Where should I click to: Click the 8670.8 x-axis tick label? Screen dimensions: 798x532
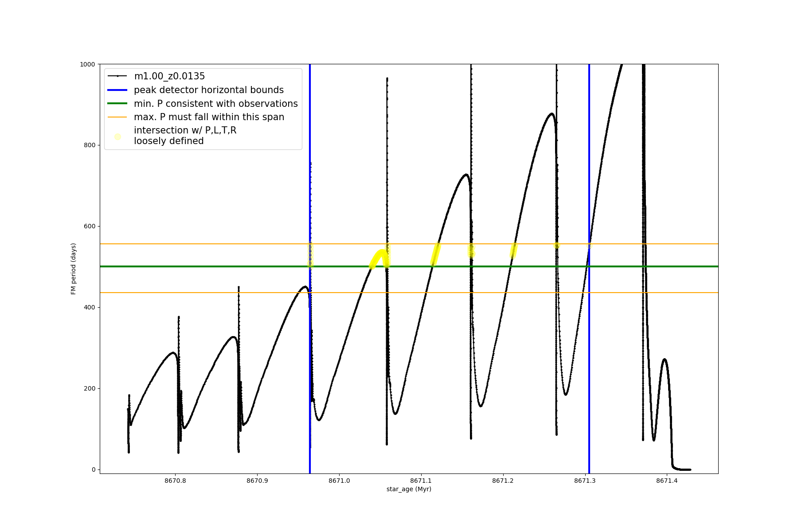175,481
